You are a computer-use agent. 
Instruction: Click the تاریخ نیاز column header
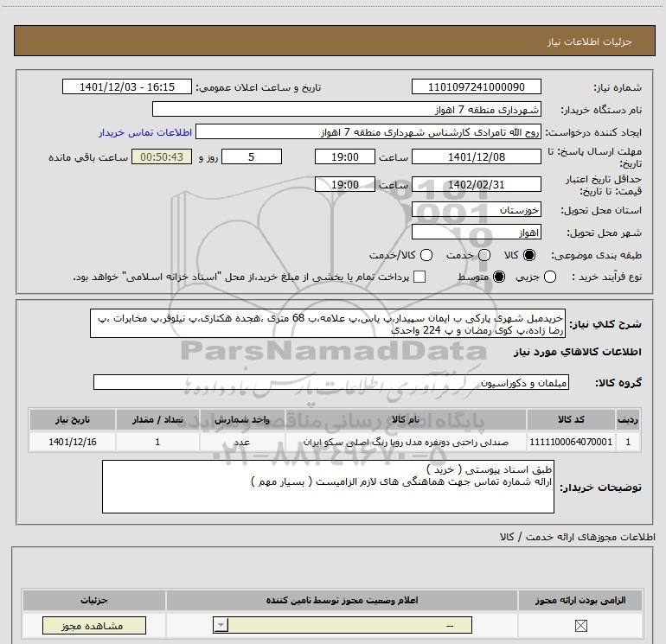(72, 419)
